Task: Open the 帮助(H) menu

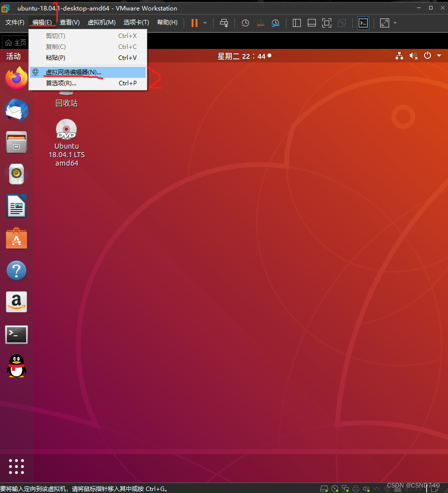Action: tap(167, 22)
